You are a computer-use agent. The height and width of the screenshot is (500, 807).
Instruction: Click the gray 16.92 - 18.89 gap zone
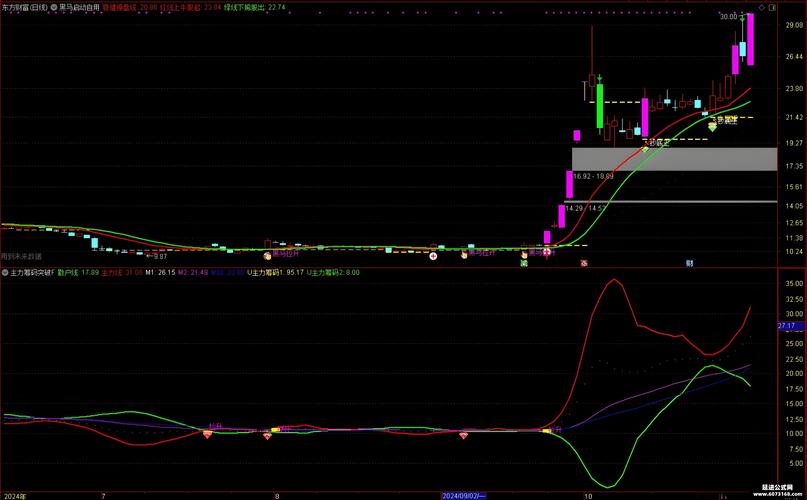674,158
